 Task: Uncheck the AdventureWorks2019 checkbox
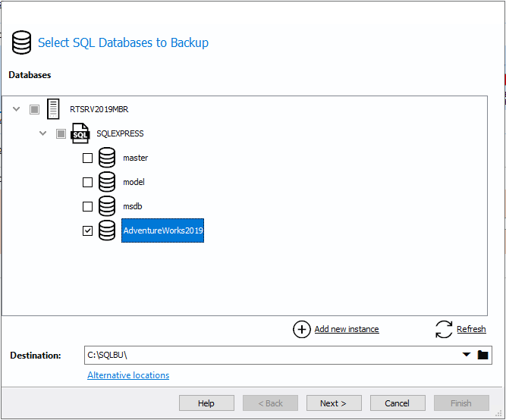point(87,230)
